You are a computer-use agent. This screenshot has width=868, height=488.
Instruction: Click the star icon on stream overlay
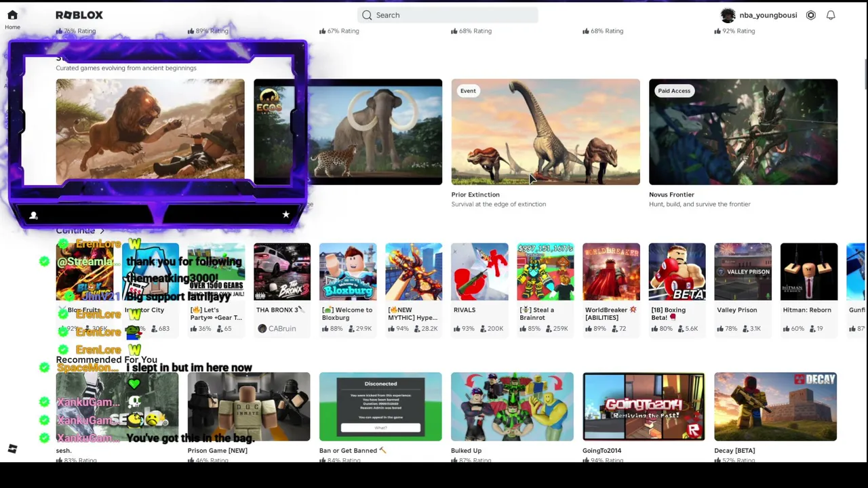pos(285,215)
